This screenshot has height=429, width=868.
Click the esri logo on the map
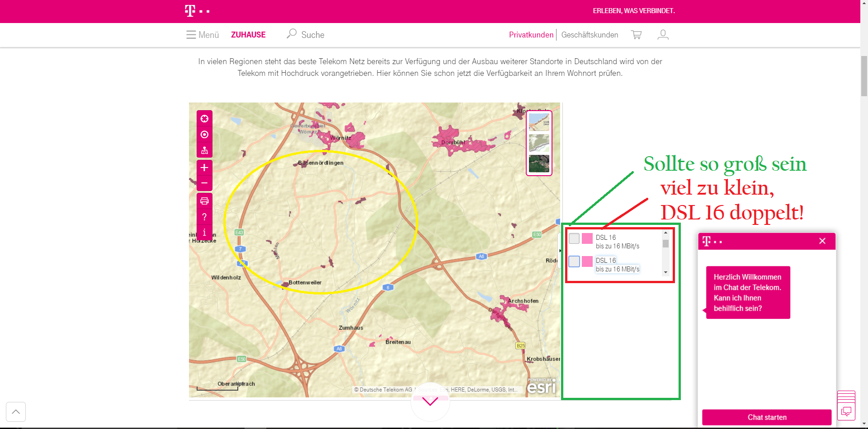pyautogui.click(x=542, y=386)
